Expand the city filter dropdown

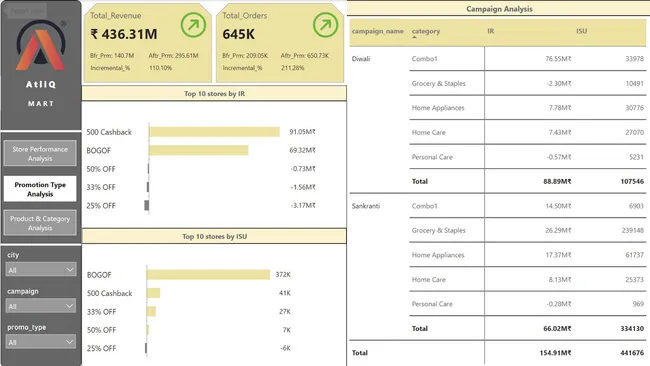41,270
